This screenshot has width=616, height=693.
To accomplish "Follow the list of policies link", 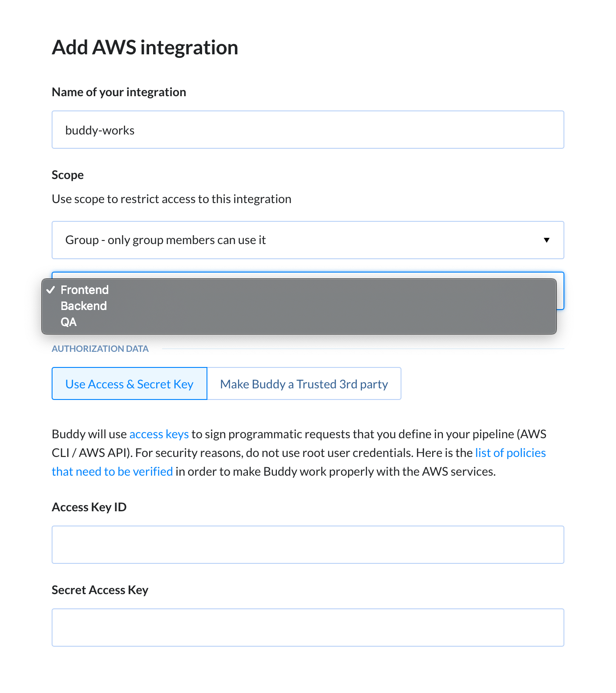I will pyautogui.click(x=510, y=453).
